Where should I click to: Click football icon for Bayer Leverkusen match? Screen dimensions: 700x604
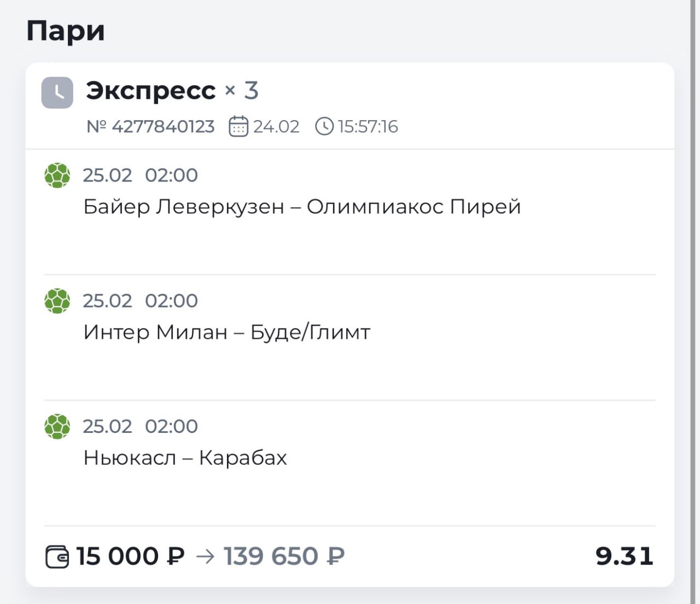coord(57,175)
